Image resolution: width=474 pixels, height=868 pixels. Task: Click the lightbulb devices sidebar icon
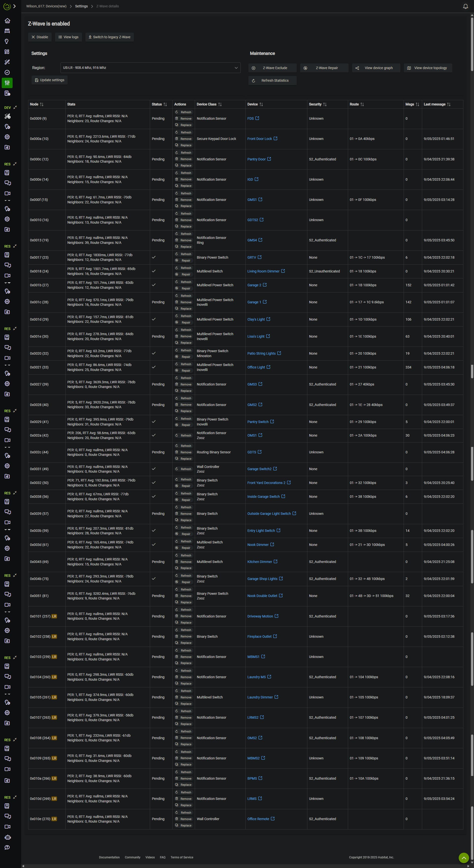pyautogui.click(x=7, y=41)
